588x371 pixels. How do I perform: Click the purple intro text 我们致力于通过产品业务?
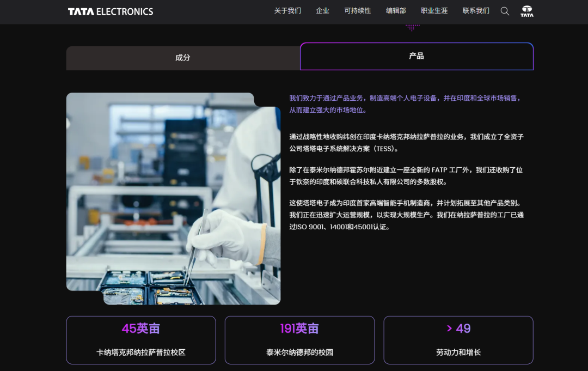point(406,104)
